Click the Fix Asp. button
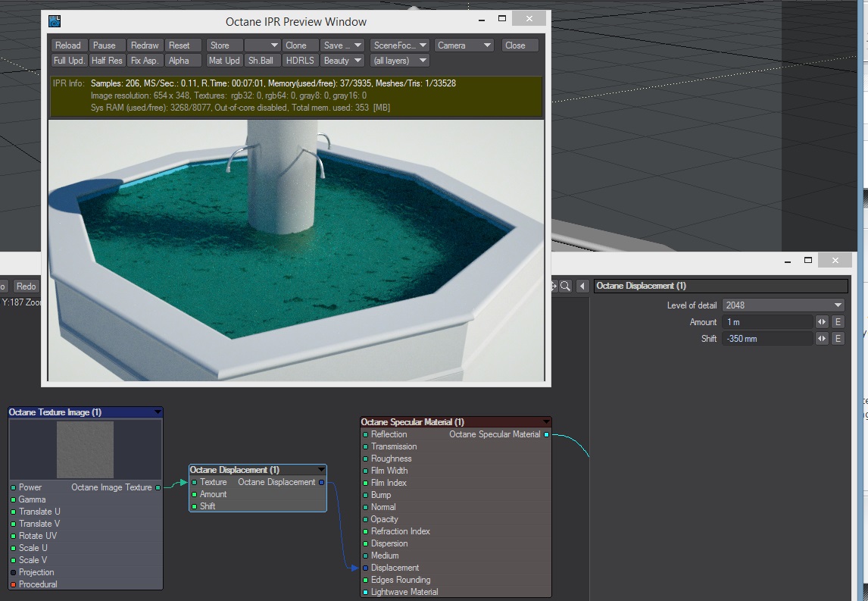 [145, 61]
